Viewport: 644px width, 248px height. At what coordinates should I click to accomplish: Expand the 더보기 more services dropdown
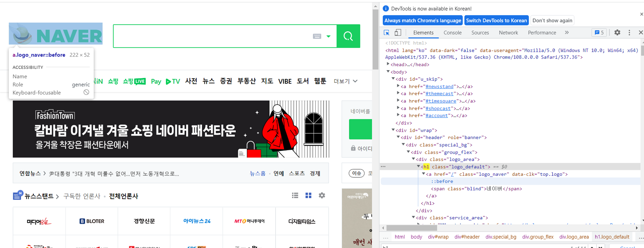[x=345, y=81]
